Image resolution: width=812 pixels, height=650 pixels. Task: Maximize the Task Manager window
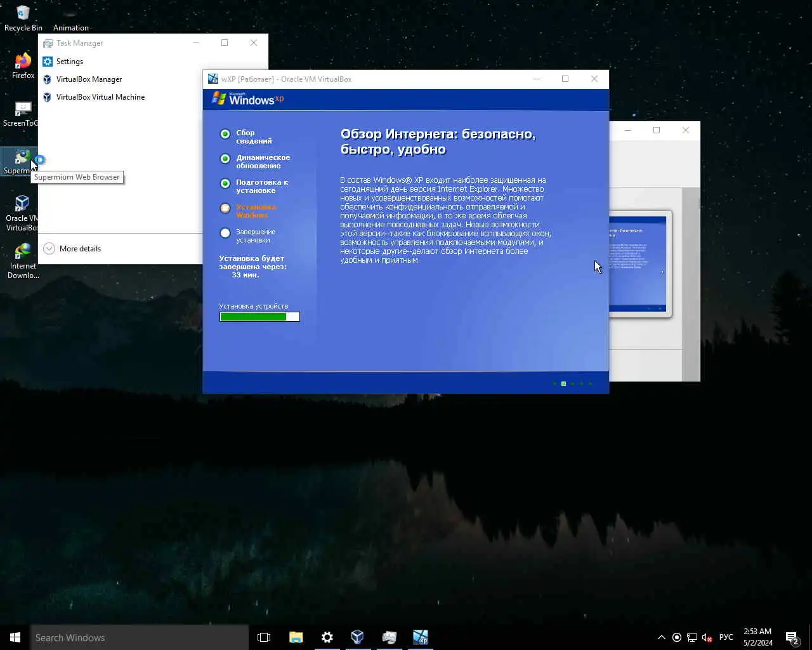click(225, 43)
